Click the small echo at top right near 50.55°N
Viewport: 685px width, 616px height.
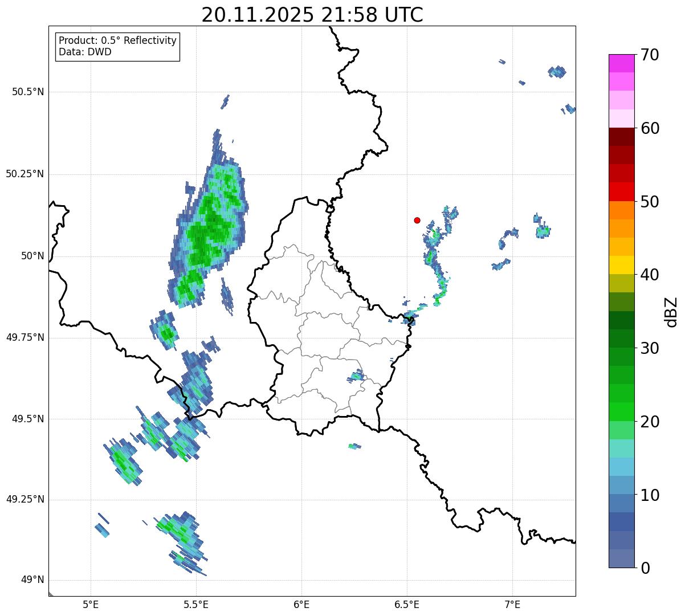557,72
